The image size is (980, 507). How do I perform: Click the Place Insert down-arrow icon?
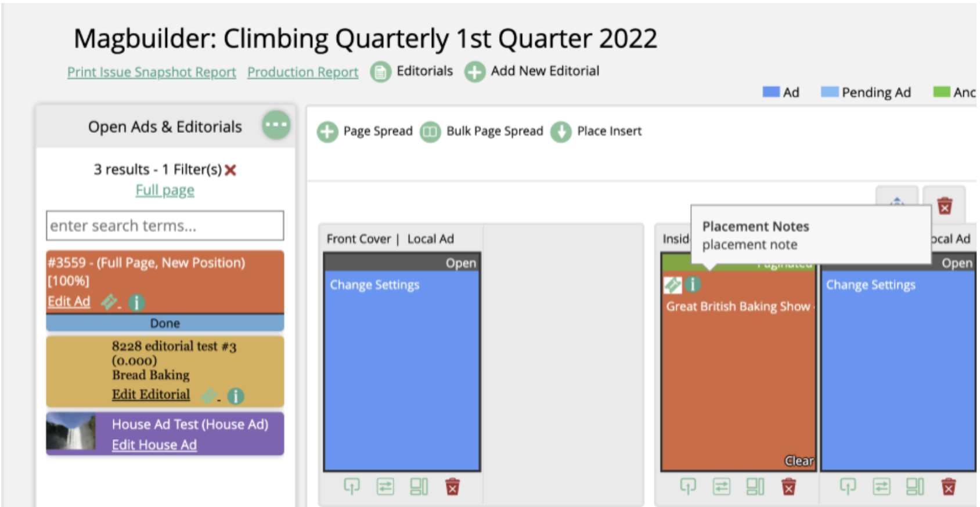pos(561,132)
